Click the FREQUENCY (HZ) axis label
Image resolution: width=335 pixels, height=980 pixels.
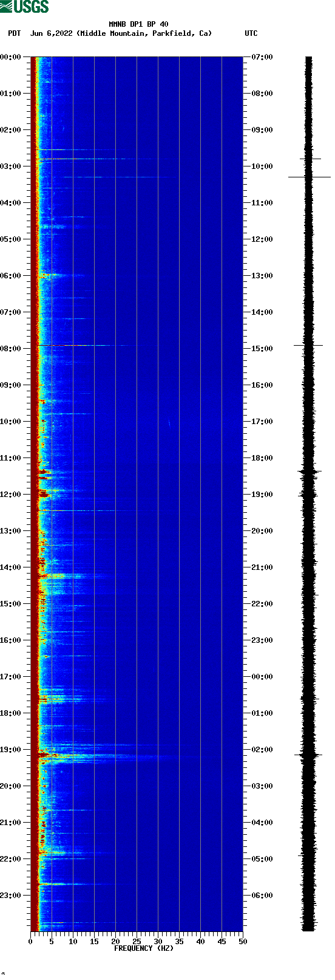(x=144, y=948)
